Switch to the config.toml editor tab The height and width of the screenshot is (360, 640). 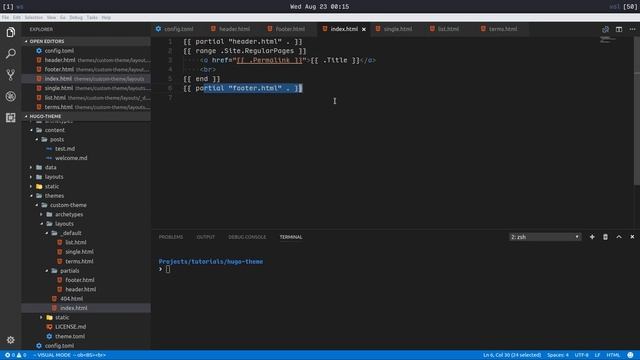(178, 29)
